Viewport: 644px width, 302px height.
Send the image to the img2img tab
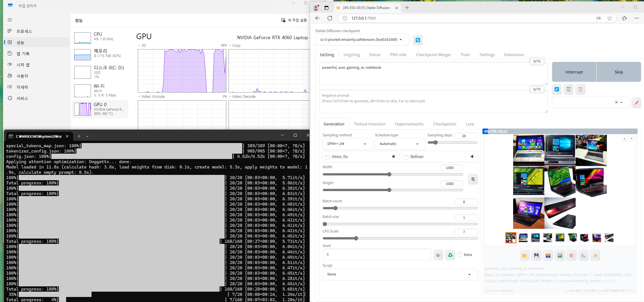tap(560, 255)
